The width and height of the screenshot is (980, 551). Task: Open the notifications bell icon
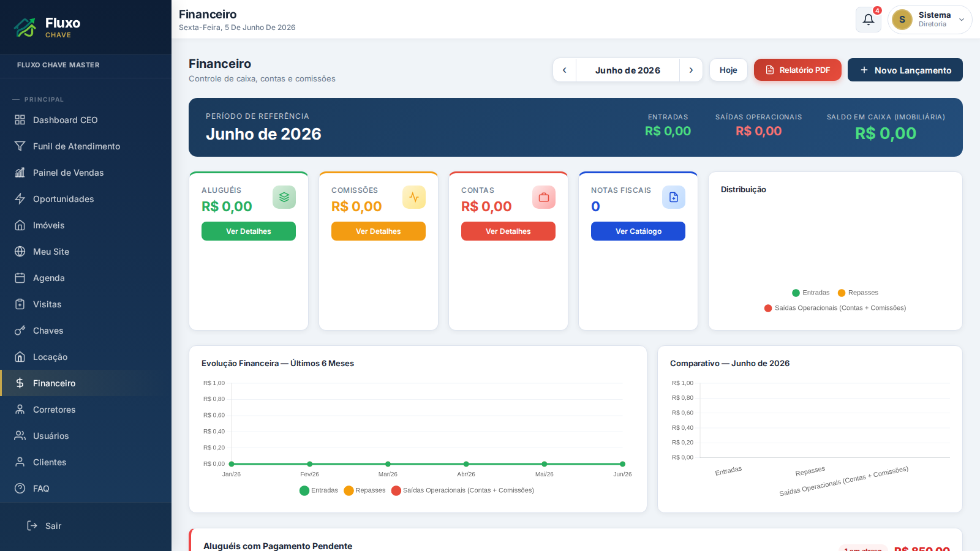pos(868,20)
